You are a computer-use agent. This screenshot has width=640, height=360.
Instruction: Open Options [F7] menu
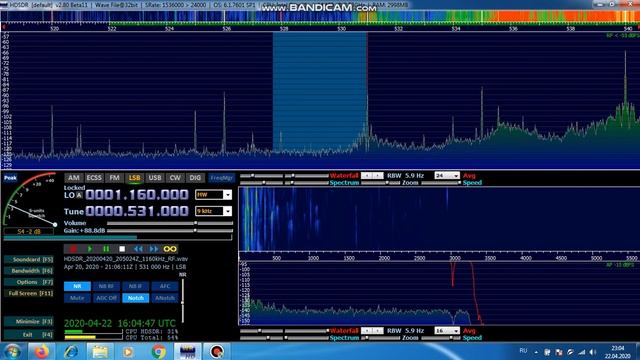click(29, 282)
